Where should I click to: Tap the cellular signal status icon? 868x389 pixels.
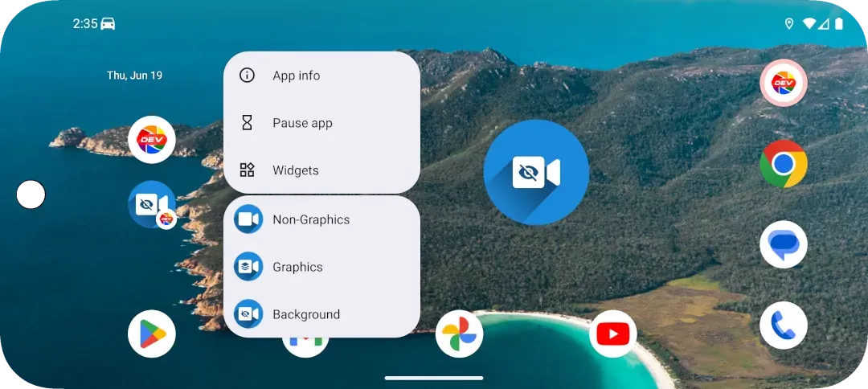824,24
